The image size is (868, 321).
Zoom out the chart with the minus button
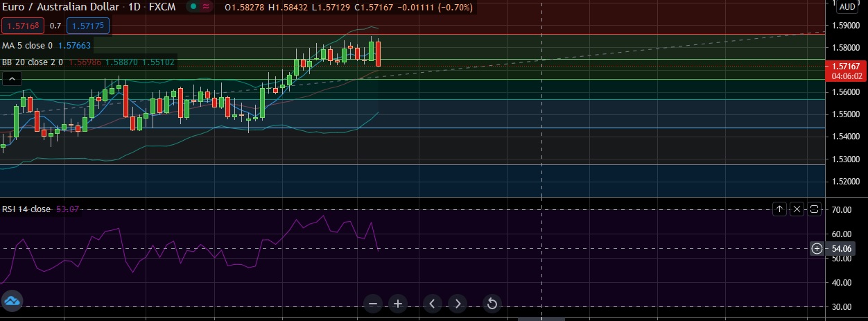[x=373, y=304]
